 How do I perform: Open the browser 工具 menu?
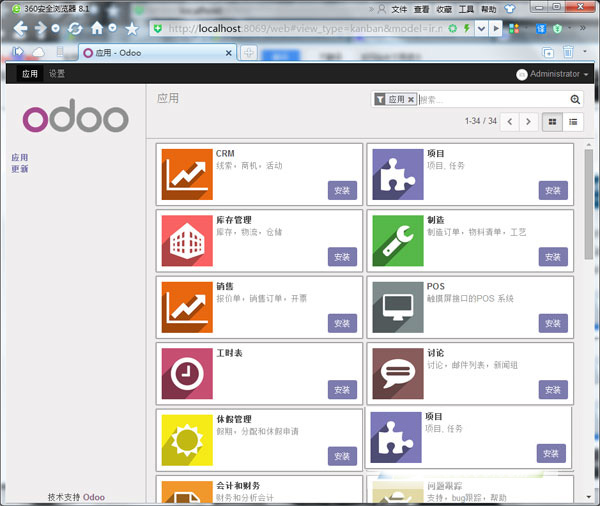pos(466,9)
